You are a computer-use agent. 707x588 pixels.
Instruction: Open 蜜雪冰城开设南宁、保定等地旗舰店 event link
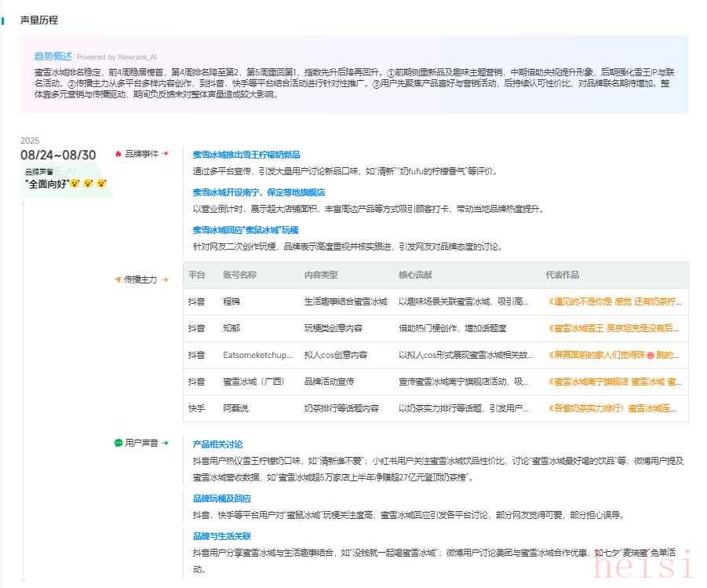pos(259,192)
